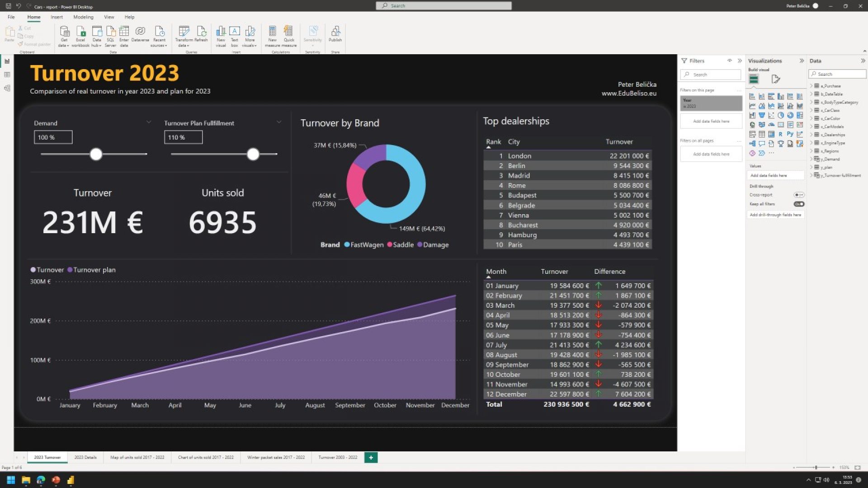The width and height of the screenshot is (868, 488).
Task: Select the matrix visual type
Action: 771,134
